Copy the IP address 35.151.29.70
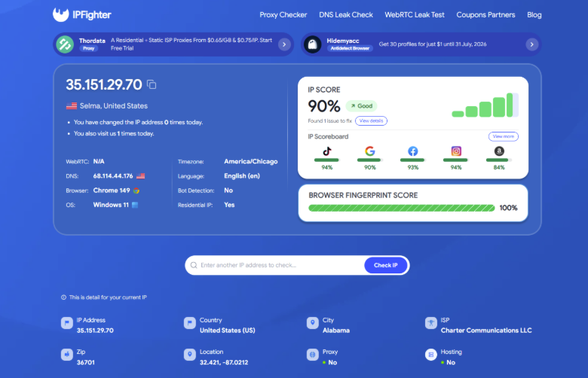588x378 pixels. point(152,84)
